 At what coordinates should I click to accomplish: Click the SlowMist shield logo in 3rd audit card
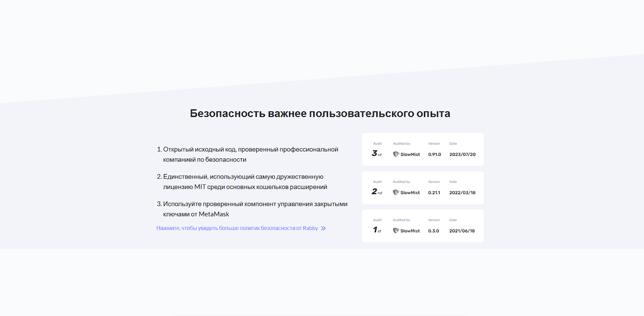pos(396,154)
